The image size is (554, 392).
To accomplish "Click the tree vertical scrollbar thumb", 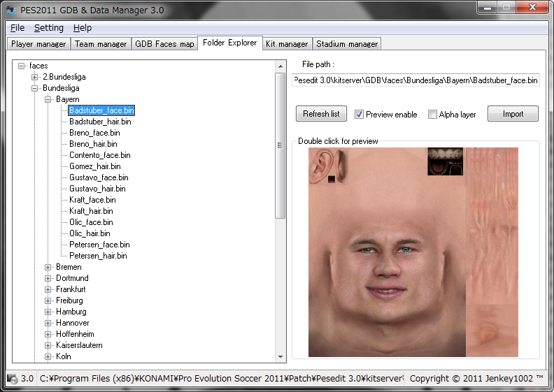I will pyautogui.click(x=280, y=145).
